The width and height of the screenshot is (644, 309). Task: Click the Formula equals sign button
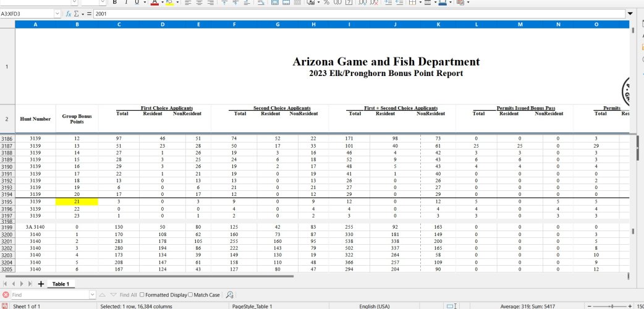click(x=89, y=14)
